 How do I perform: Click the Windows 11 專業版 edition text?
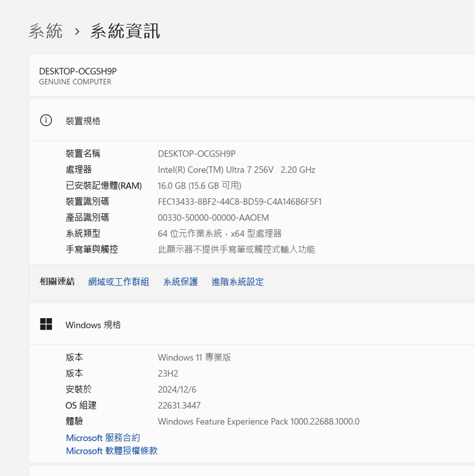coord(194,358)
